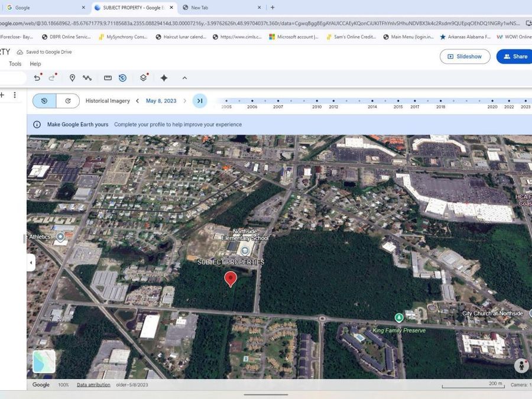Select the 2020 timeline marker
The height and width of the screenshot is (399, 532).
tap(492, 100)
